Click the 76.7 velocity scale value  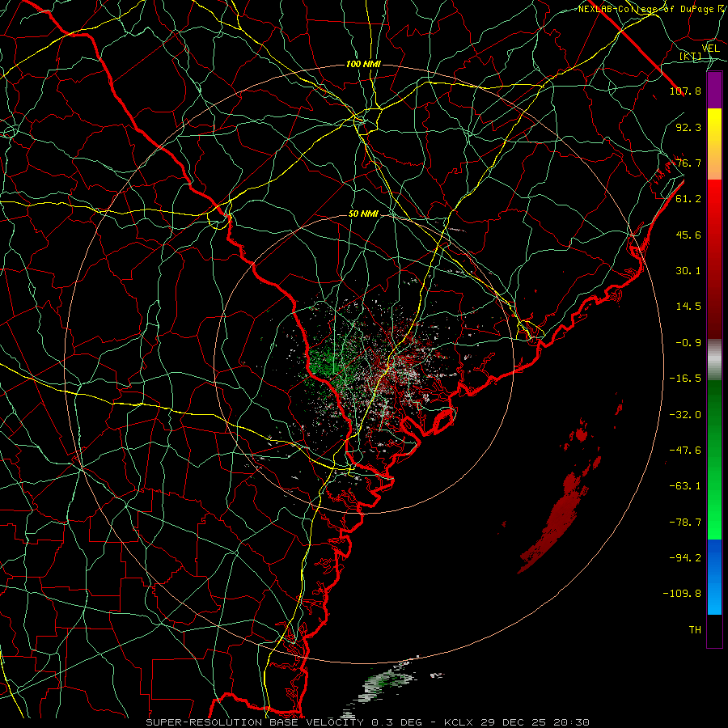click(688, 163)
